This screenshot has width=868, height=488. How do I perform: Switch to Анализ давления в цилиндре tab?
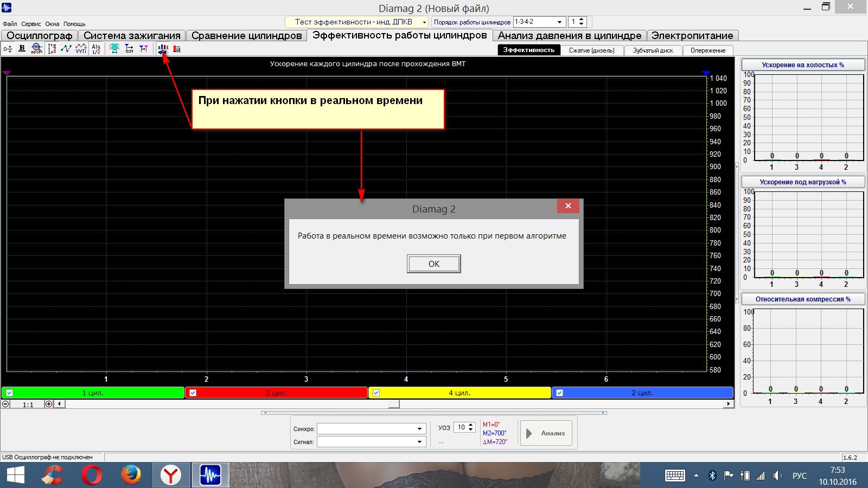pyautogui.click(x=570, y=36)
